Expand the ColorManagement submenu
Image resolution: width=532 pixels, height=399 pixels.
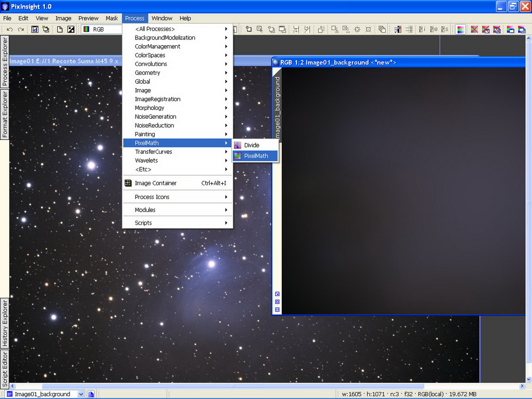(x=178, y=46)
